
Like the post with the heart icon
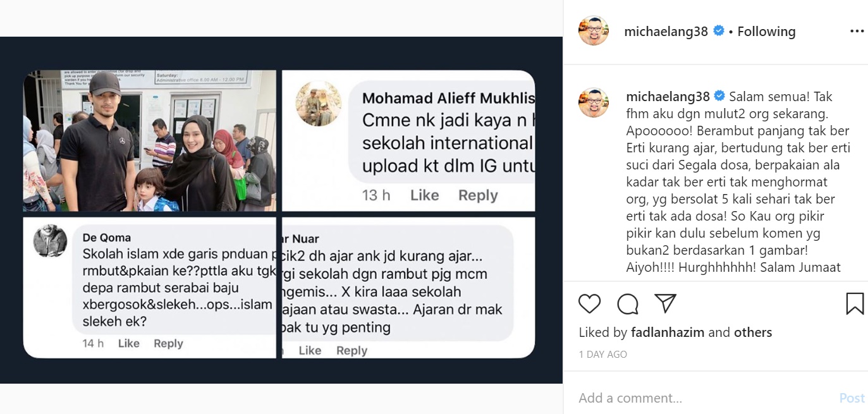tap(589, 304)
